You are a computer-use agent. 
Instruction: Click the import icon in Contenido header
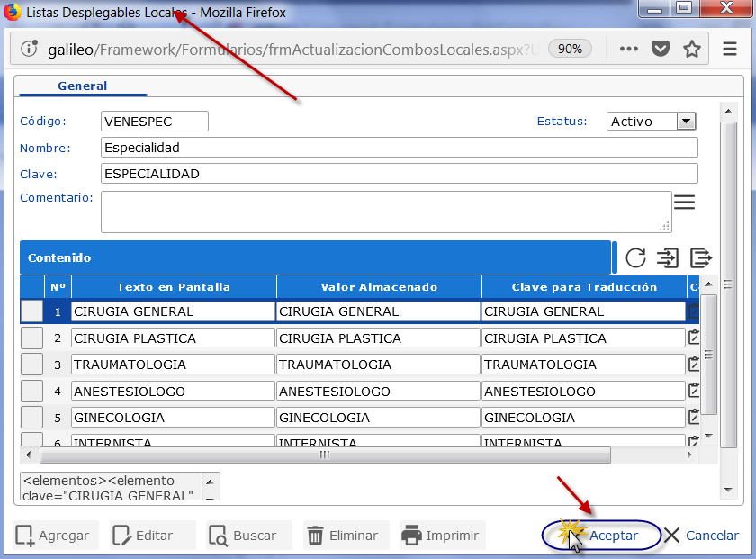tap(668, 258)
